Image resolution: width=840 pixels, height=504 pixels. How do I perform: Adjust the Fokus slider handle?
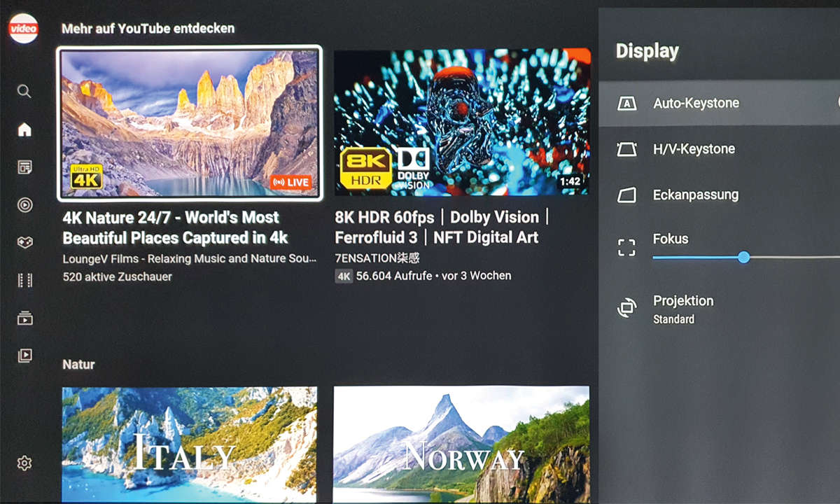coord(743,258)
